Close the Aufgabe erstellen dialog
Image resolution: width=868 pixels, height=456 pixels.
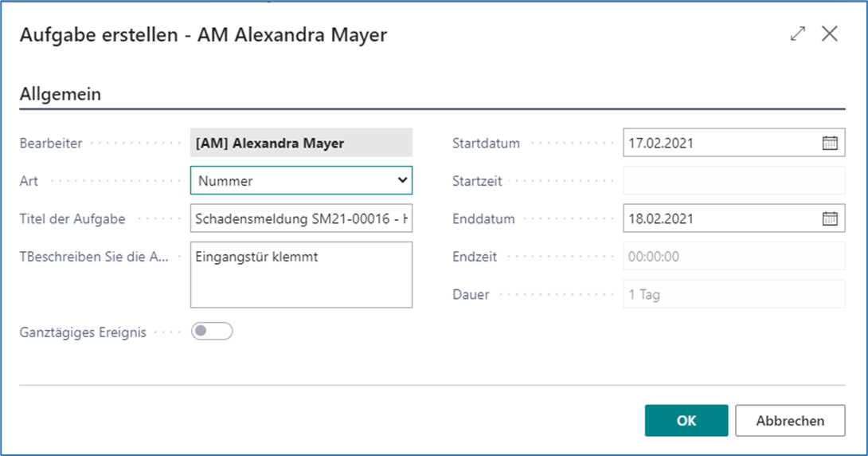tap(830, 34)
